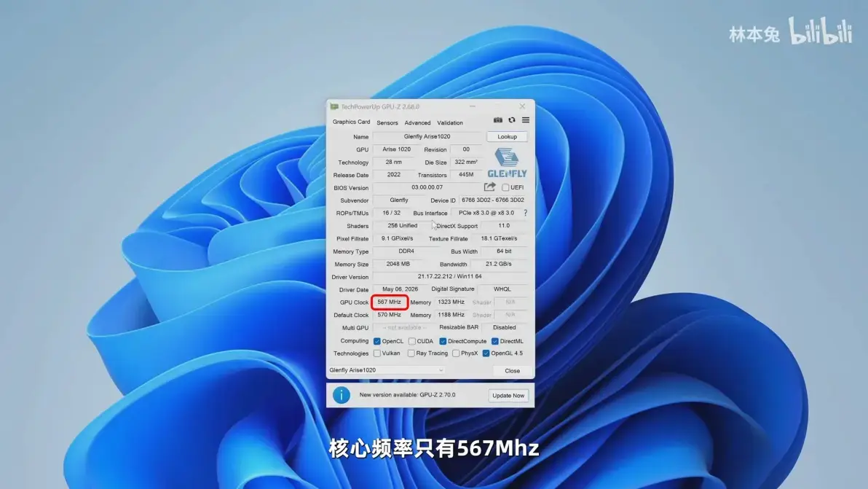Click the DirectX Support value 11.0
The height and width of the screenshot is (489, 868).
coord(504,225)
